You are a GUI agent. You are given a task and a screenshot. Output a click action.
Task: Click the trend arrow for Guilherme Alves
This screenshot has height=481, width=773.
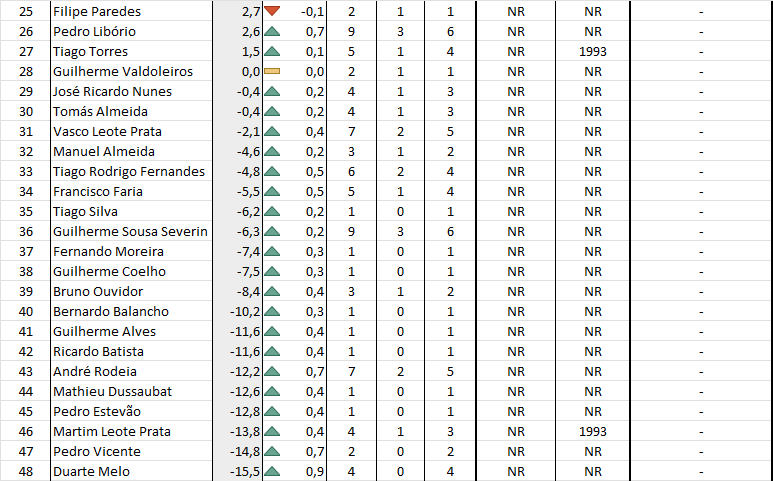coord(272,332)
